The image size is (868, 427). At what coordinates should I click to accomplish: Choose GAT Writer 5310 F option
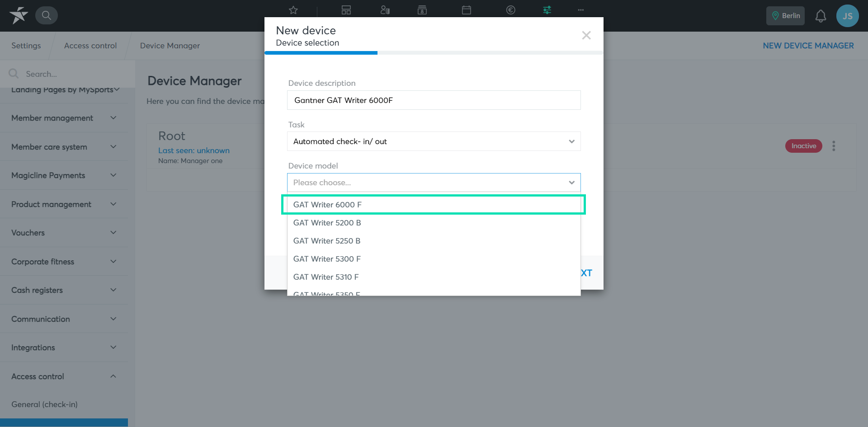[x=434, y=277]
